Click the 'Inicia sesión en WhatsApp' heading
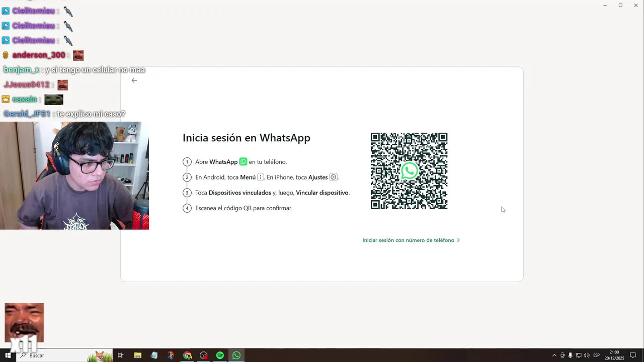Screen dimensions: 644x362 coord(247,138)
